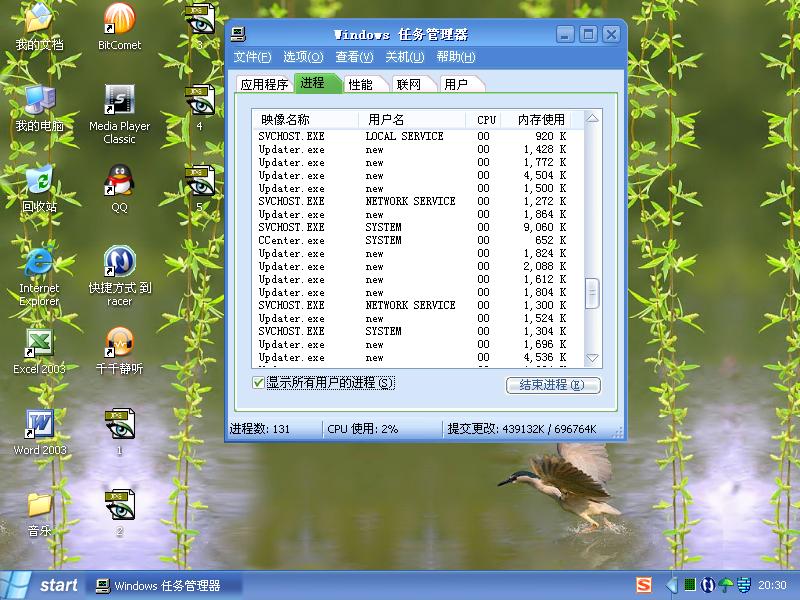Select the 音乐 folder icon
Image resolution: width=800 pixels, height=600 pixels.
pos(39,514)
